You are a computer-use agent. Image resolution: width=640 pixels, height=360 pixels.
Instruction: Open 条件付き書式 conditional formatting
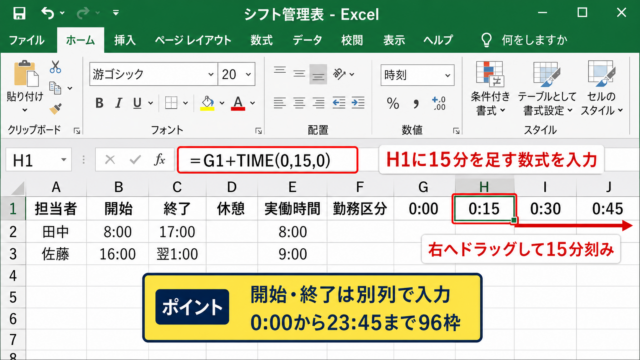click(x=490, y=89)
